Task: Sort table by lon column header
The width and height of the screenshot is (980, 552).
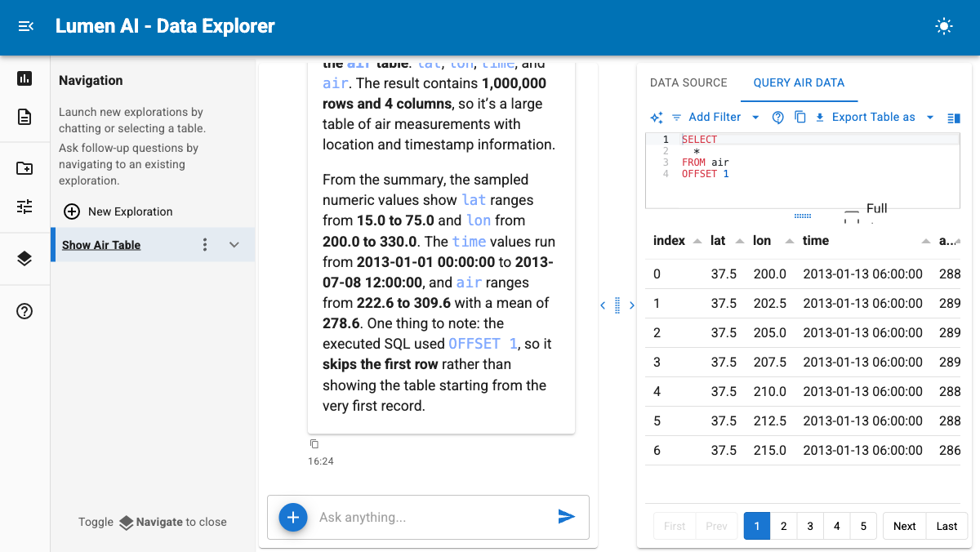Action: (x=773, y=241)
